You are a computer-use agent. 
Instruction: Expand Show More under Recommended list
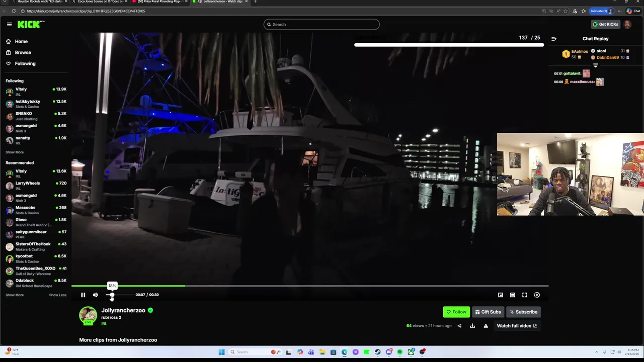15,295
